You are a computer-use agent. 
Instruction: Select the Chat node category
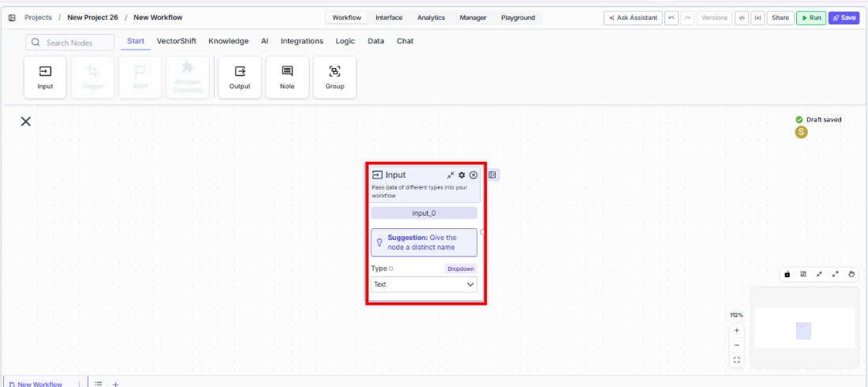406,41
